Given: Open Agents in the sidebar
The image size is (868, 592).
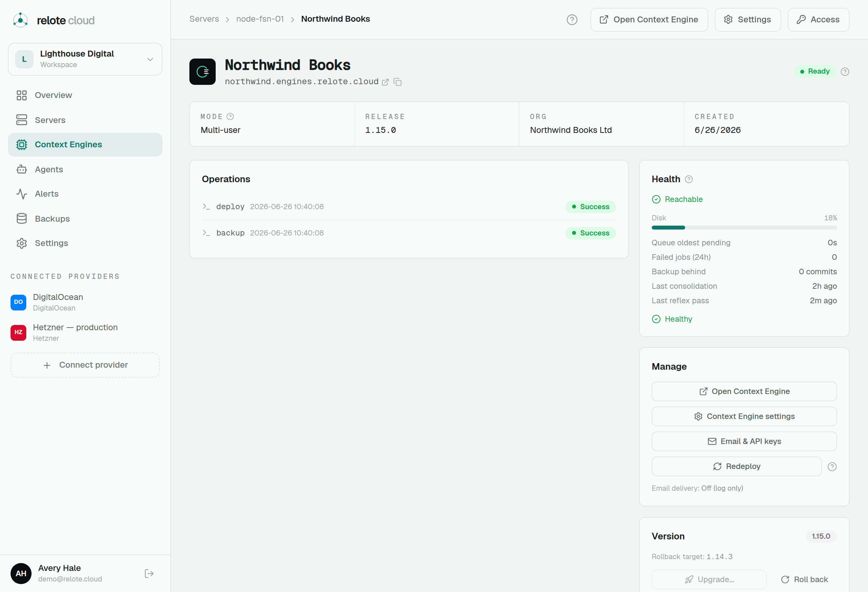Looking at the screenshot, I should point(85,169).
